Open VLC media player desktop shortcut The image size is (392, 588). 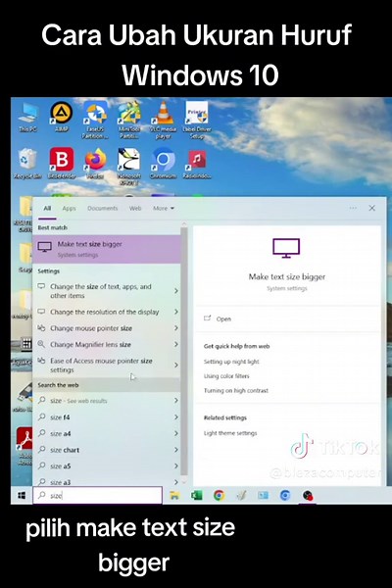[163, 120]
